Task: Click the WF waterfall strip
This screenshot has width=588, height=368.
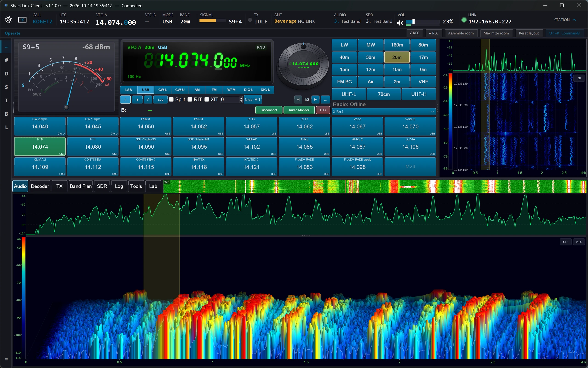Action: (375, 187)
